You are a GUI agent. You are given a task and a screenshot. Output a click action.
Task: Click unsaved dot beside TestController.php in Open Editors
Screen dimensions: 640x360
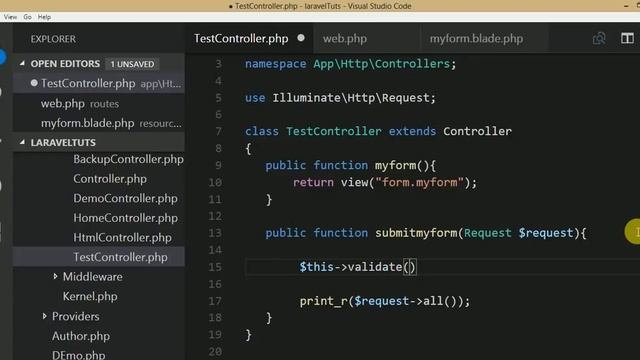pyautogui.click(x=34, y=83)
